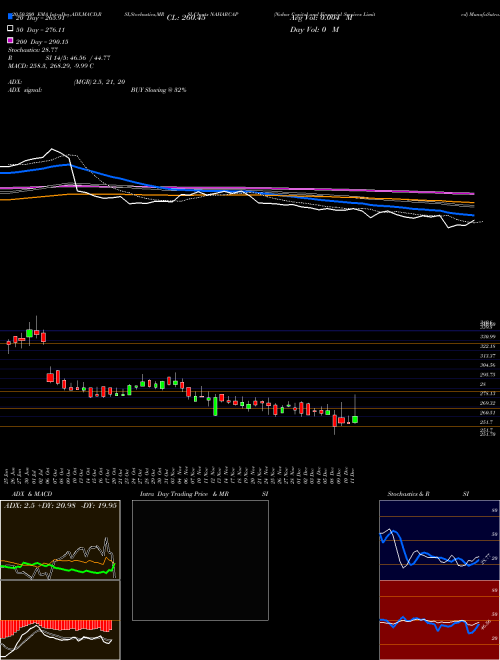This screenshot has height=660, width=500.
Task: Click the 'CL: 260.45' closing price label
Action: tap(186, 18)
